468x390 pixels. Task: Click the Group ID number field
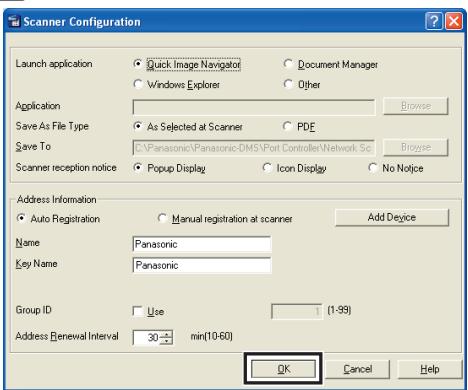tap(297, 311)
